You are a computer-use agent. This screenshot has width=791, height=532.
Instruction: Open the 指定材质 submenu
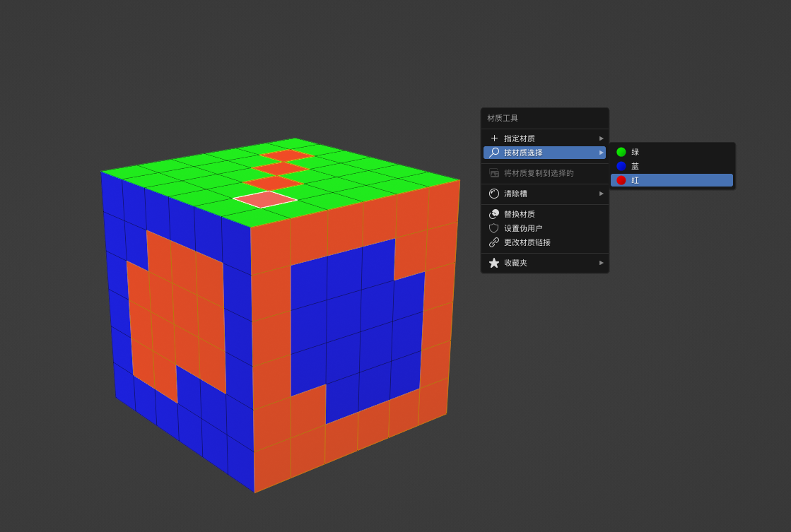(545, 138)
